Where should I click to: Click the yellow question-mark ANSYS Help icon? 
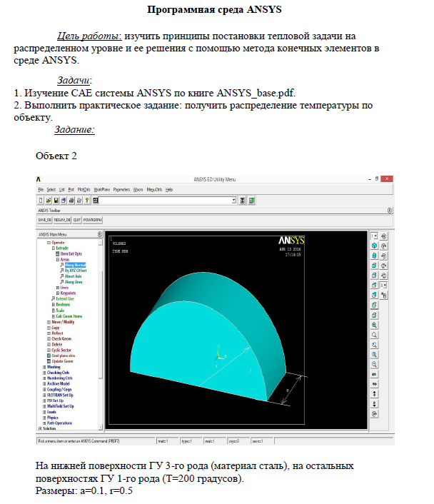click(x=87, y=201)
